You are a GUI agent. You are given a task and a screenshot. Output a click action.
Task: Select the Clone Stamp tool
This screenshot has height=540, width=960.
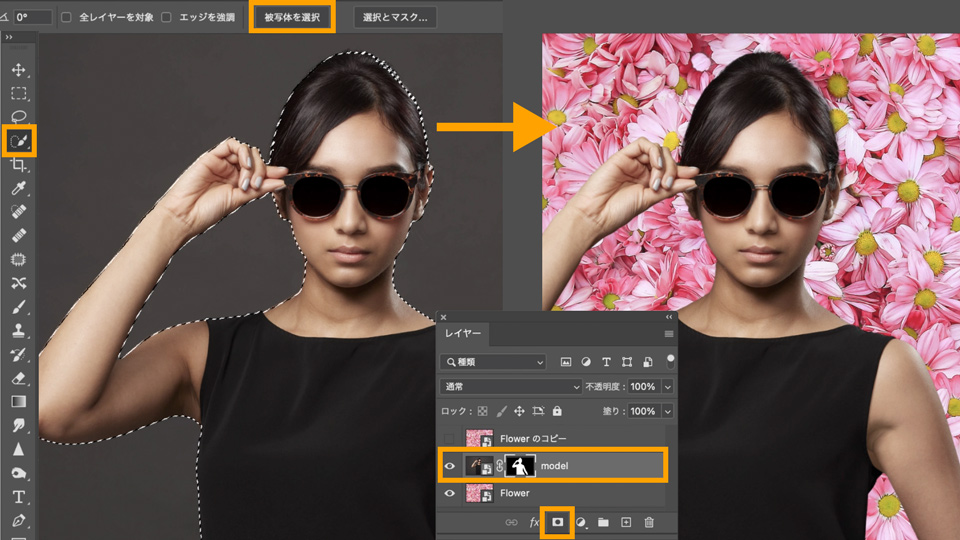point(18,331)
